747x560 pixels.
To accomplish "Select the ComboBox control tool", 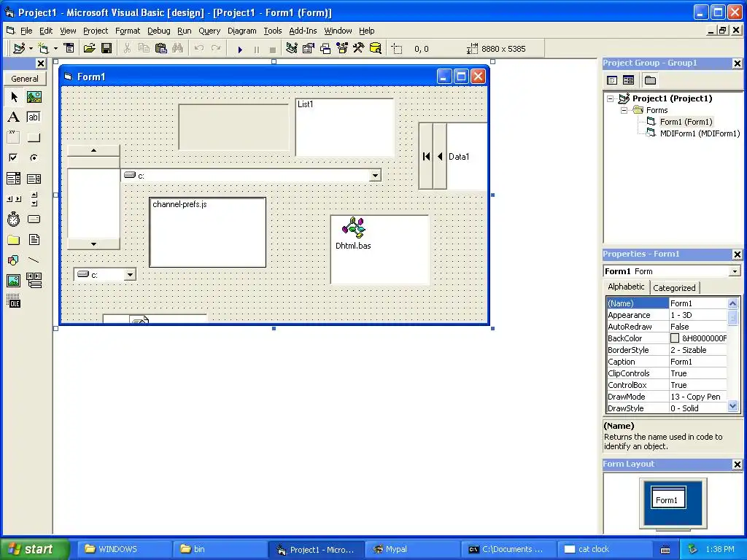I will 14,179.
